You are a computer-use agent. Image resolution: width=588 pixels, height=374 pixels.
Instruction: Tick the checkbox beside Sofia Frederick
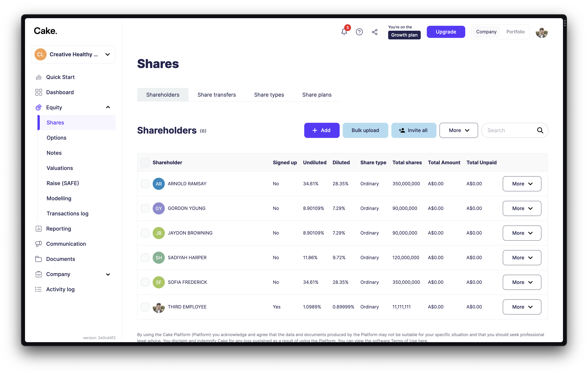pyautogui.click(x=145, y=282)
